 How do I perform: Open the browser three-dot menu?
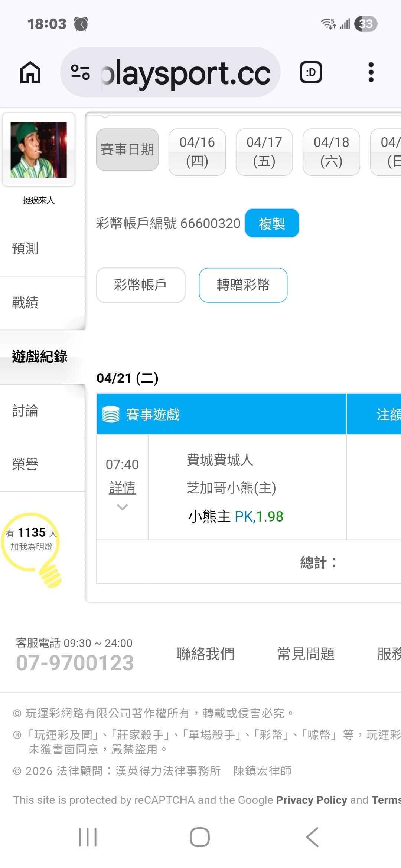tap(371, 72)
